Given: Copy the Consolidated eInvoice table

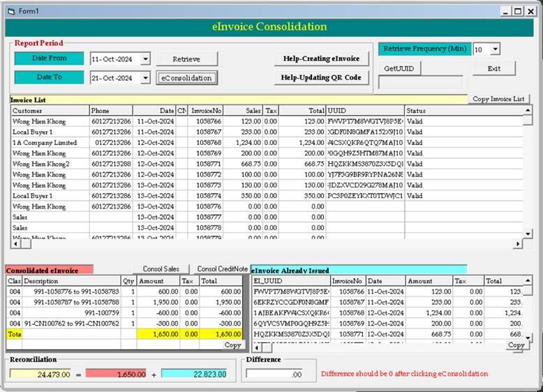Looking at the screenshot, I should tap(232, 345).
